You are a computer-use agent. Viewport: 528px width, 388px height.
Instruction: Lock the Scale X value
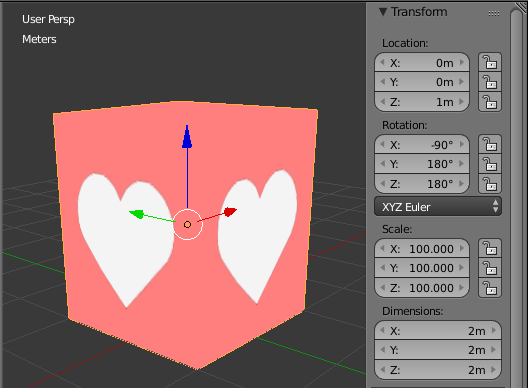[490, 249]
